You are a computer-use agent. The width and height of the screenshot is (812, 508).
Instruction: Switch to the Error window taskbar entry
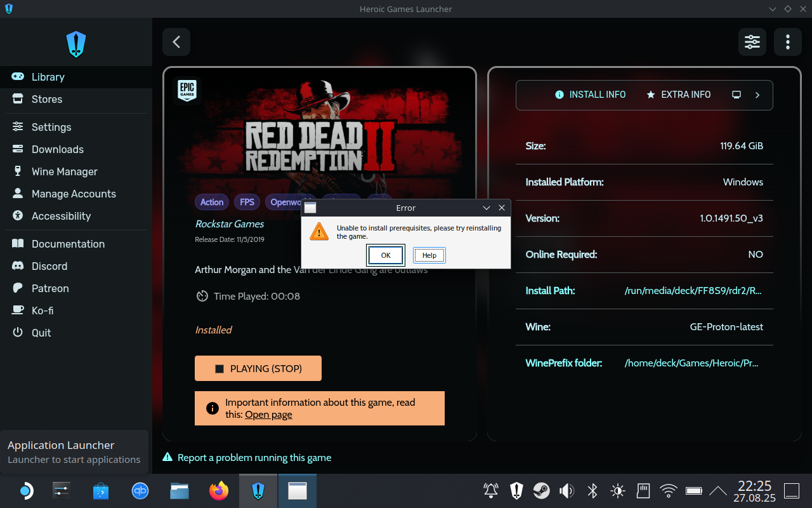click(x=298, y=491)
